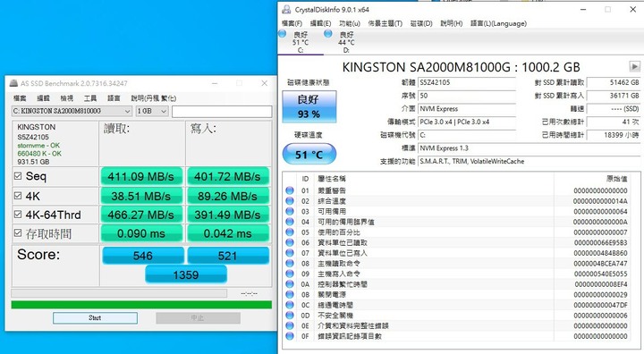Open the 功能(u) menu in CrystalDiskInfo
Screen dimensions: 644x354
350,23
